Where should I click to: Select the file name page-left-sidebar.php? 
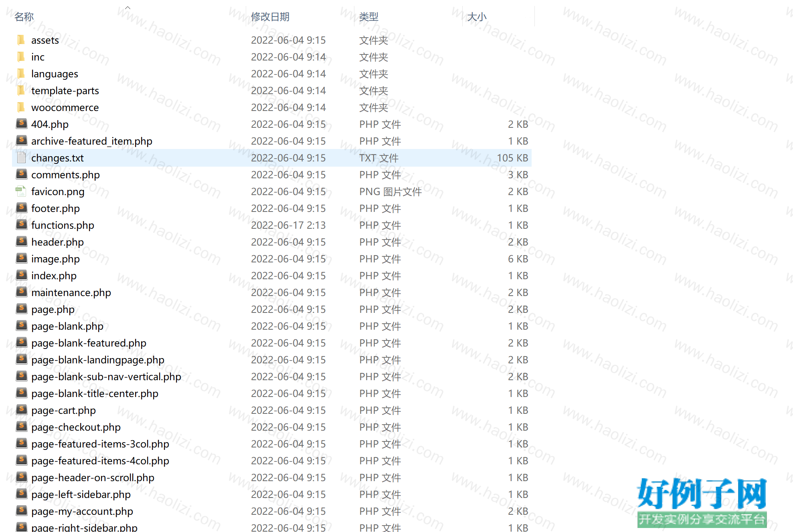click(81, 494)
